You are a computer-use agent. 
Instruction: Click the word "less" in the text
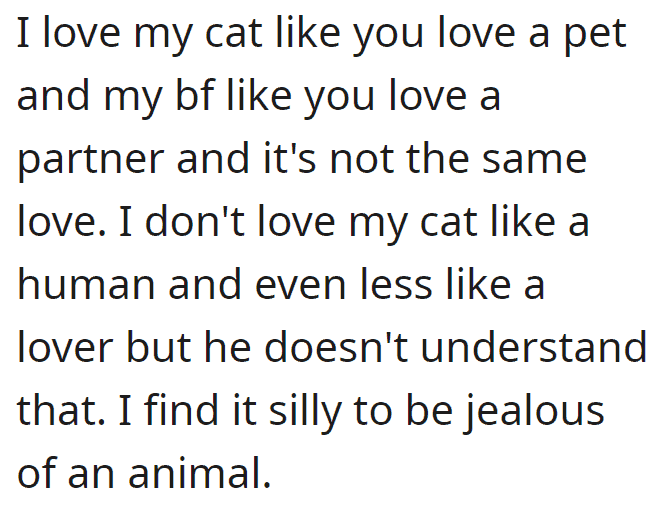(397, 284)
